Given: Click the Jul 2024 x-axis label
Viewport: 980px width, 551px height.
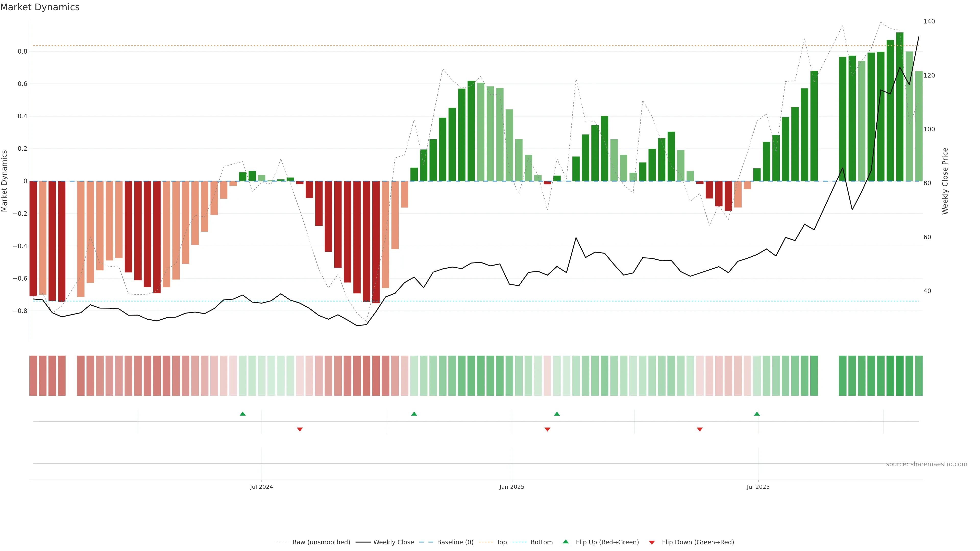Looking at the screenshot, I should click(261, 487).
